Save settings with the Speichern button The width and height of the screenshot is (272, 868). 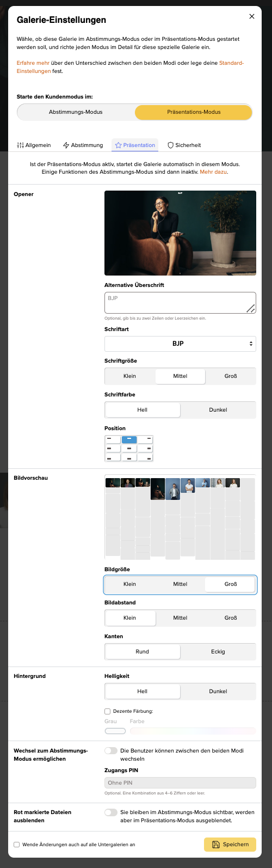[x=230, y=845]
